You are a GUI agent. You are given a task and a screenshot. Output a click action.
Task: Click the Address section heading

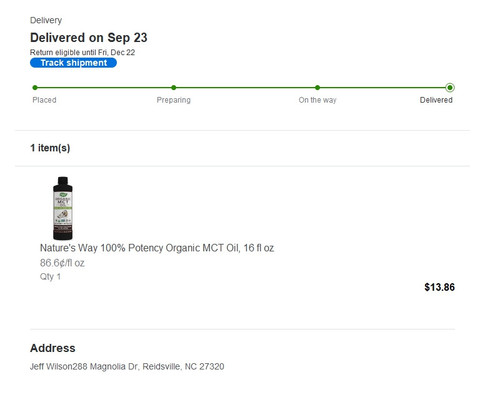53,348
